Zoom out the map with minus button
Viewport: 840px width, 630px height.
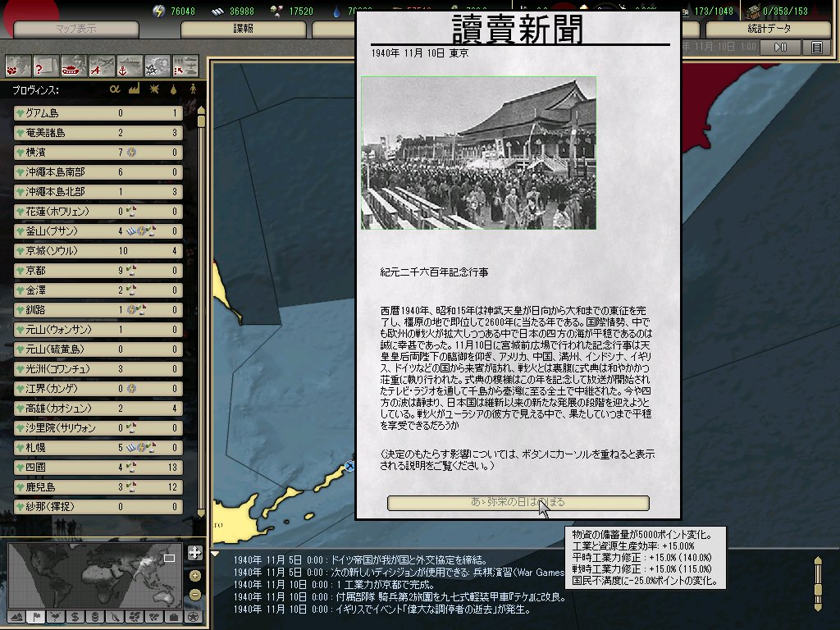click(x=195, y=595)
